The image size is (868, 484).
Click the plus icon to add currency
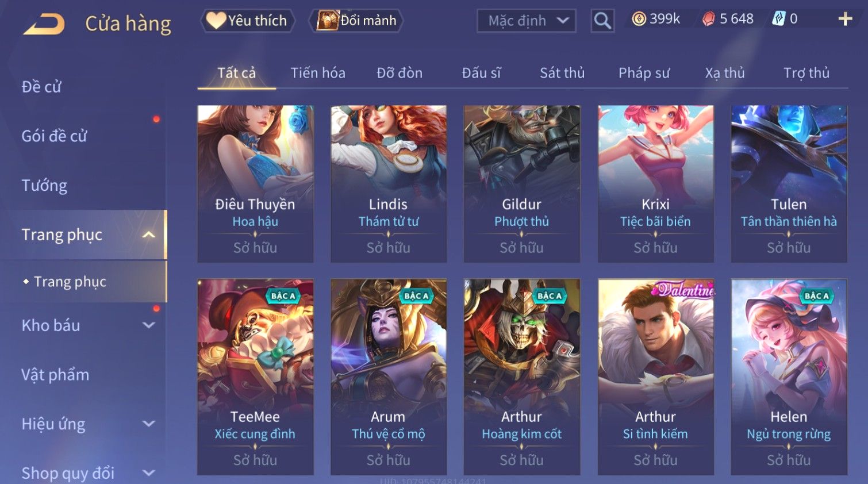tap(845, 19)
